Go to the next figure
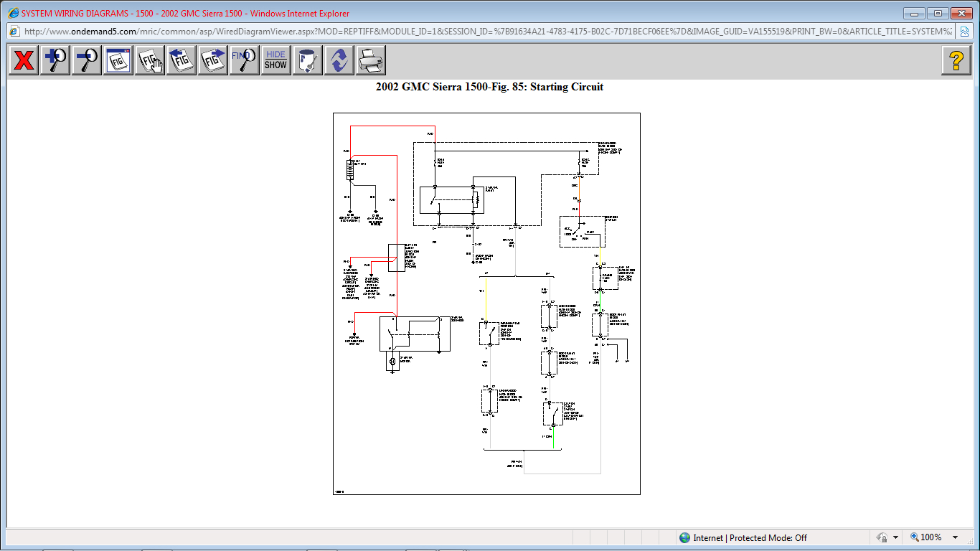This screenshot has height=551, width=980. coord(212,60)
